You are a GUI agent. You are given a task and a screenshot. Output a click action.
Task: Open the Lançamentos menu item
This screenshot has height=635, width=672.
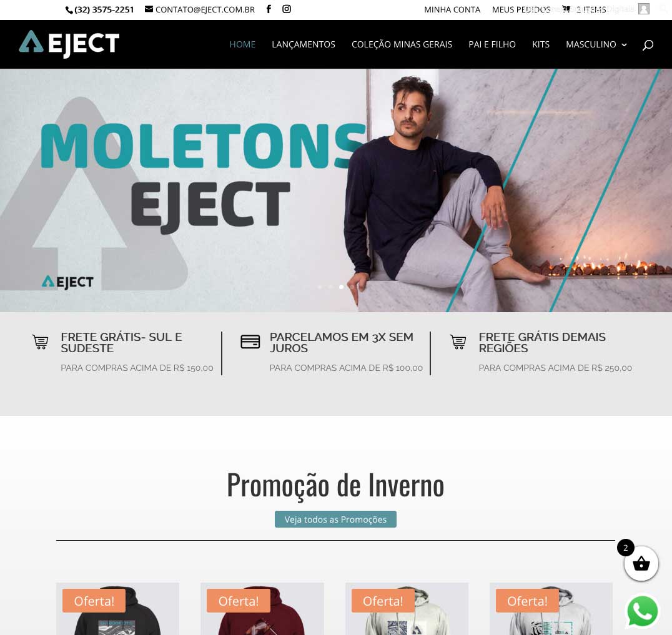(304, 44)
